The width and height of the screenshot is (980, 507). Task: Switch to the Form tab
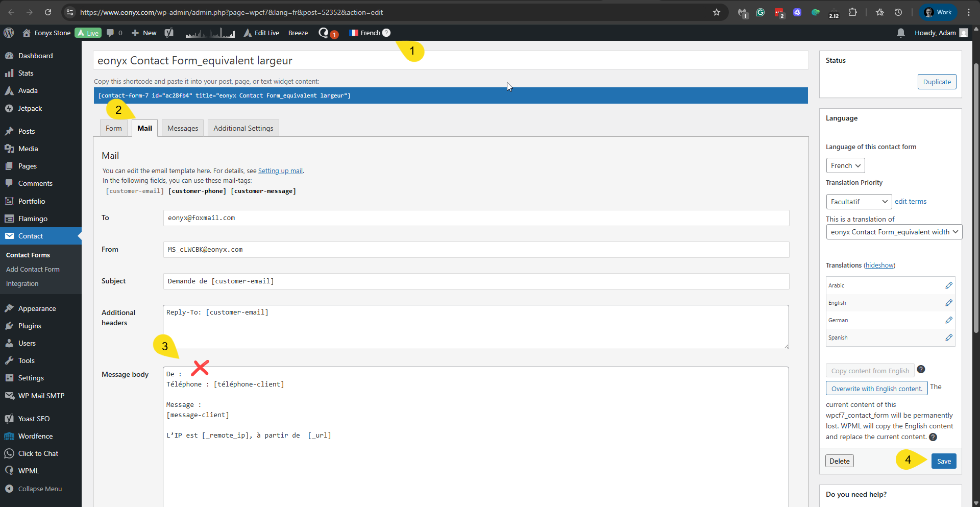tap(114, 128)
